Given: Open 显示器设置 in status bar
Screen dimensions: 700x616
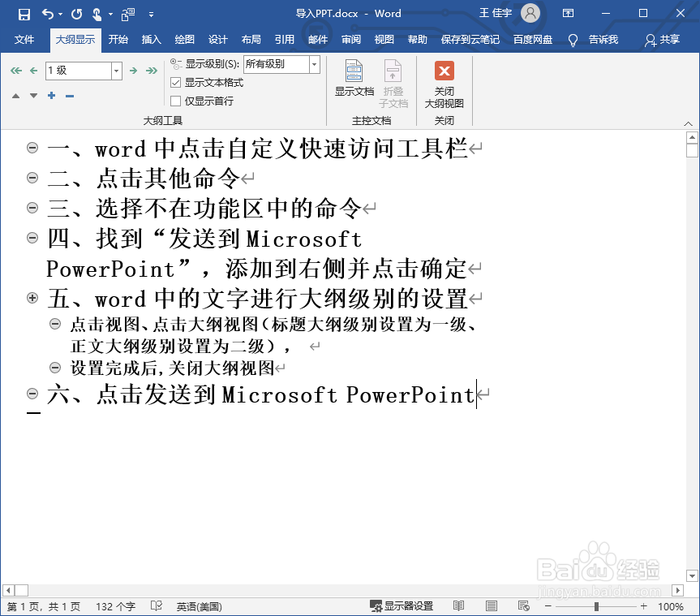Looking at the screenshot, I should click(x=402, y=605).
